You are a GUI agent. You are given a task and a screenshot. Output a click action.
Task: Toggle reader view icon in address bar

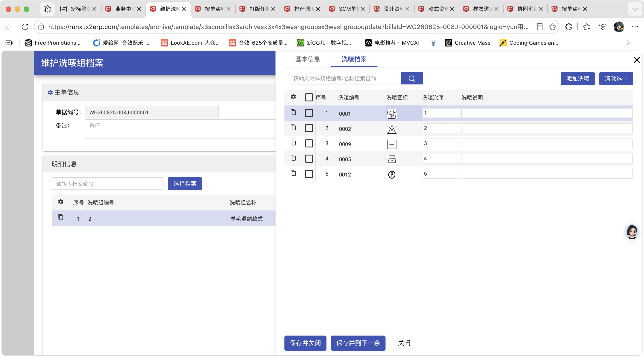(540, 27)
